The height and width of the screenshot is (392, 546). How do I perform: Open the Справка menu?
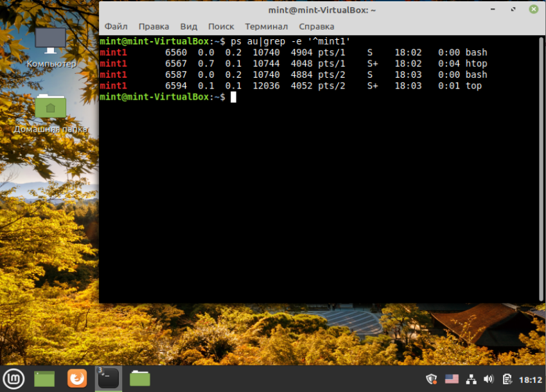pos(316,26)
